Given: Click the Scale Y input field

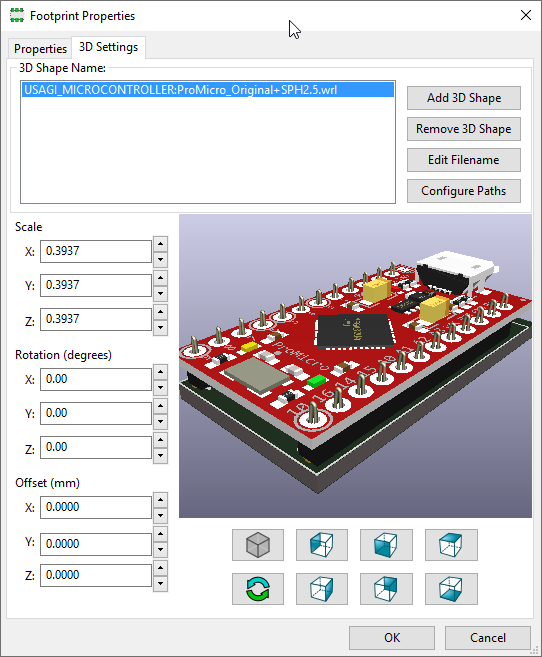Looking at the screenshot, I should click(x=95, y=285).
